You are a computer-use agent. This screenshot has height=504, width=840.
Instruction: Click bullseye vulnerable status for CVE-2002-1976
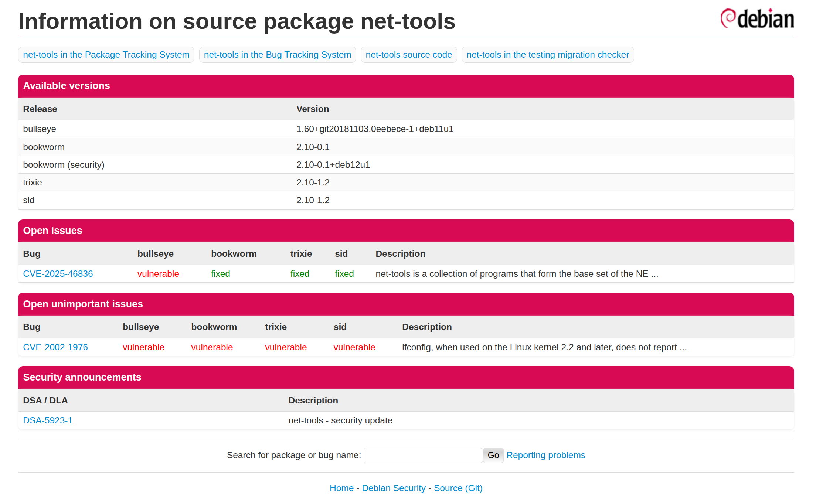[143, 347]
